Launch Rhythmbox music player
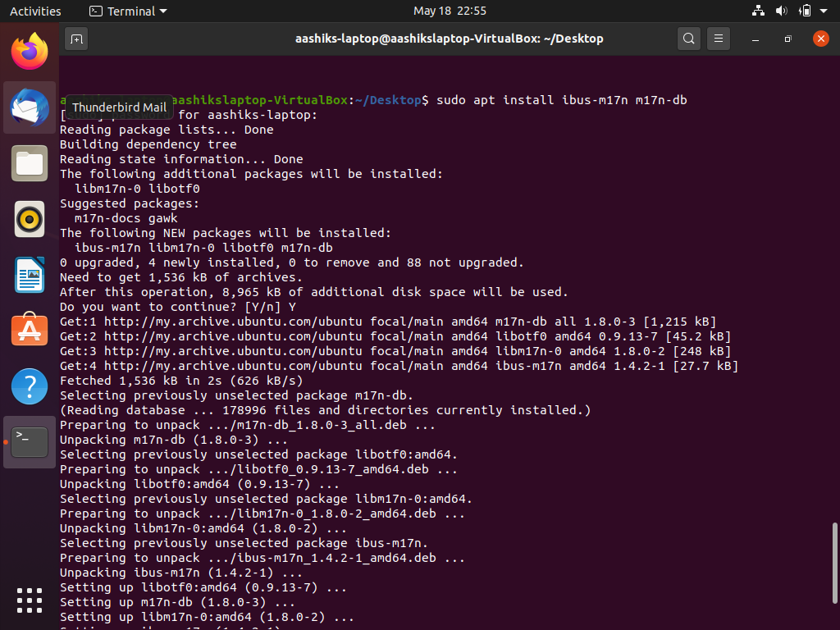Image resolution: width=840 pixels, height=630 pixels. (30, 219)
